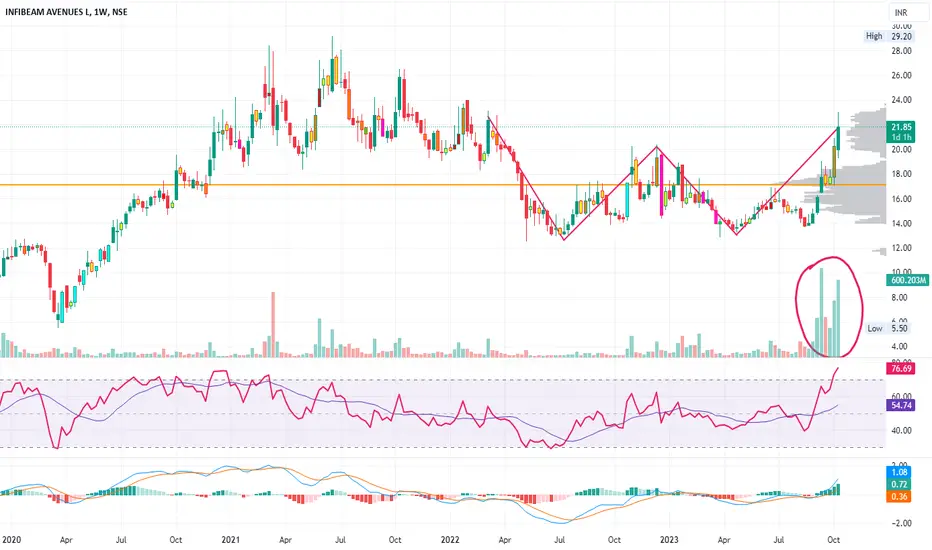
Task: Click the 12.00 price axis label
Action: click(x=901, y=248)
